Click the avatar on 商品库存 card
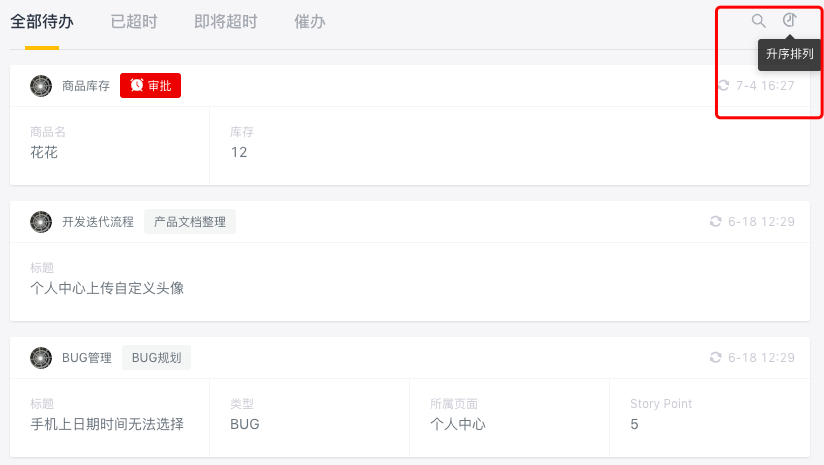Image resolution: width=824 pixels, height=465 pixels. pos(41,86)
